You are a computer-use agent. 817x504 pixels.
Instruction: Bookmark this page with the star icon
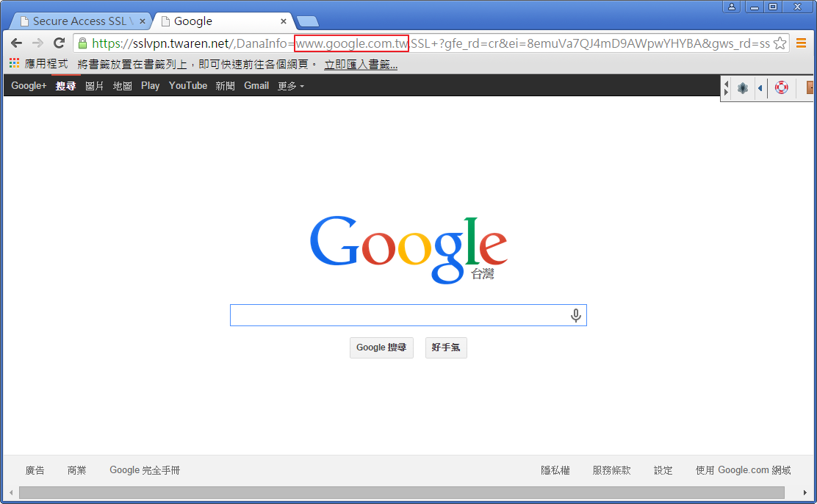[780, 43]
